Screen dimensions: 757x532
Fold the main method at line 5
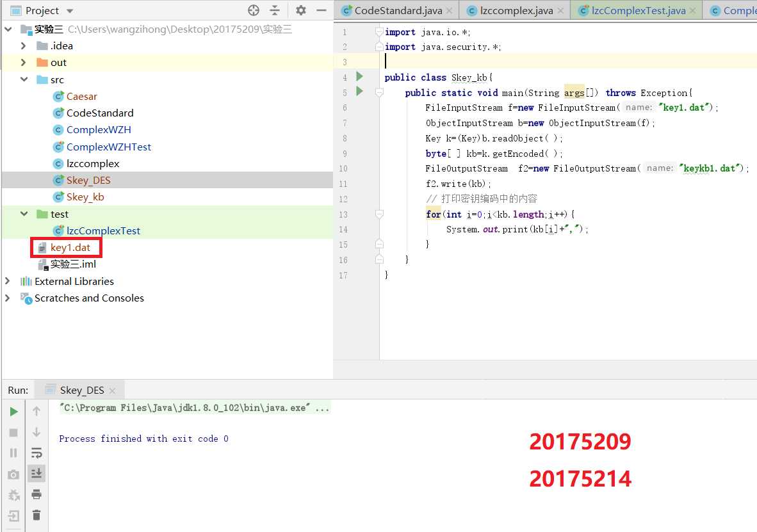tap(380, 93)
